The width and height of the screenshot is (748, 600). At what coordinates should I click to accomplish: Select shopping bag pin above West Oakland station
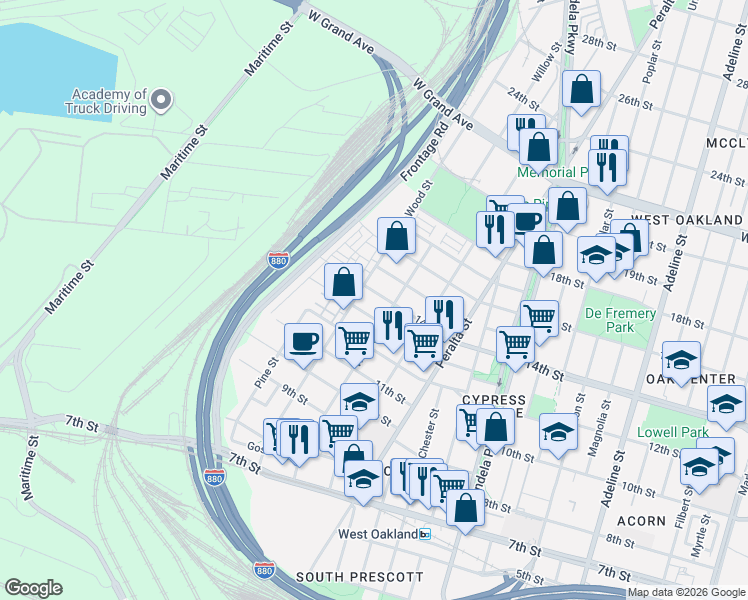coord(466,511)
